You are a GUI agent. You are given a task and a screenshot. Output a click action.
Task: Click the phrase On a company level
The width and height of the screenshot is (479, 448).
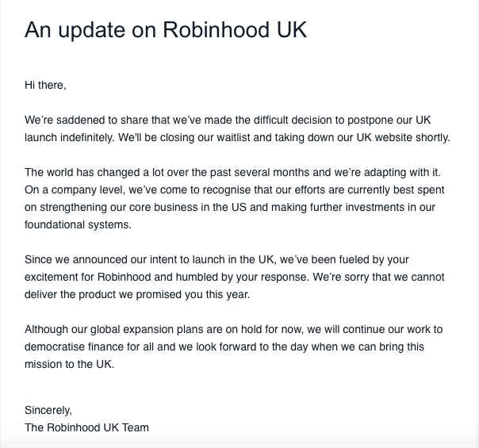click(75, 190)
